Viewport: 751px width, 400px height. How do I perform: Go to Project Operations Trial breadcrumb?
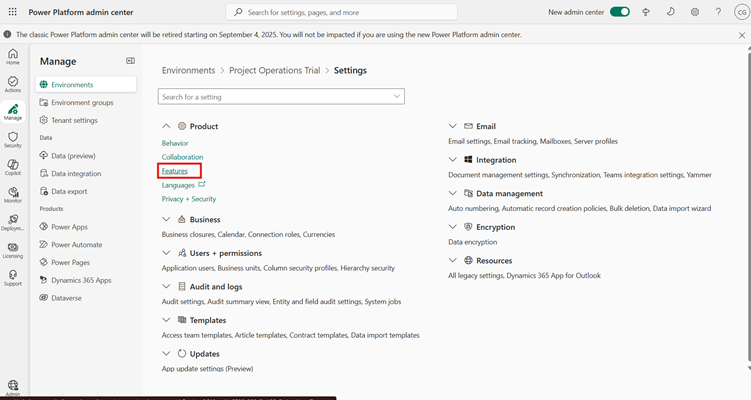[x=274, y=70]
